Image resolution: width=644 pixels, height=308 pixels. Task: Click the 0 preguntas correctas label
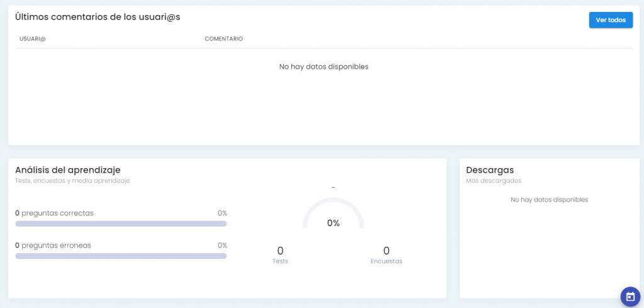click(54, 214)
